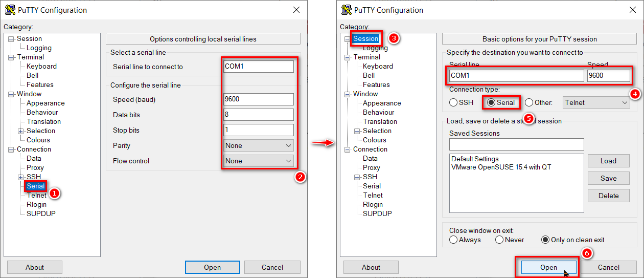The width and height of the screenshot is (644, 278).
Task: Select Proxy in left window tree
Action: point(35,167)
